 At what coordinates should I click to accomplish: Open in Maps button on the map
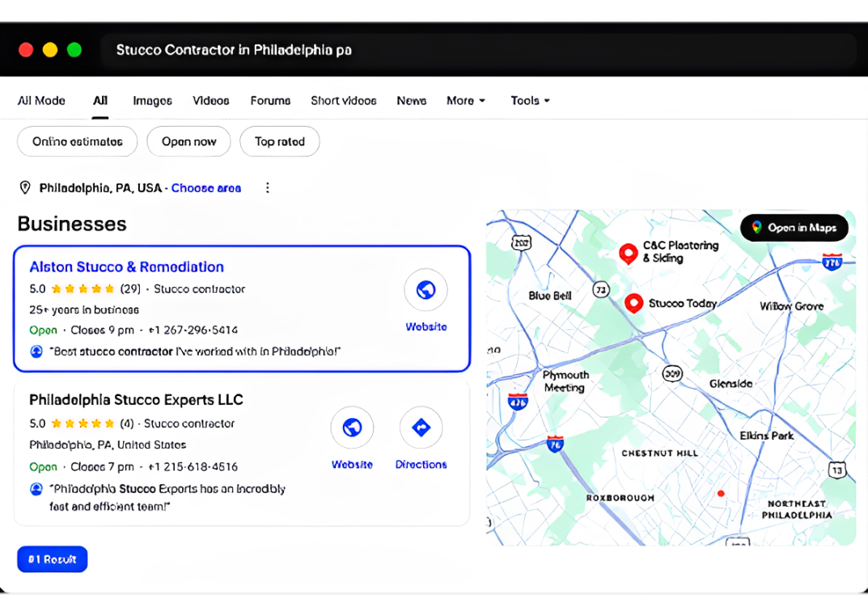(794, 227)
